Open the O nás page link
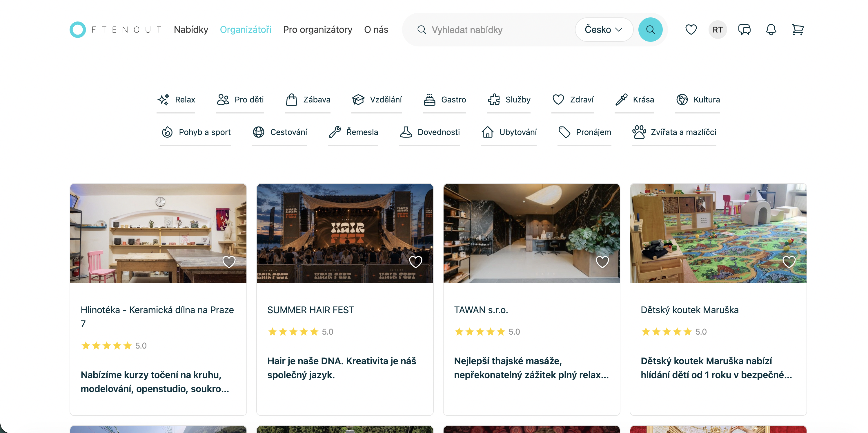868x433 pixels. 376,30
